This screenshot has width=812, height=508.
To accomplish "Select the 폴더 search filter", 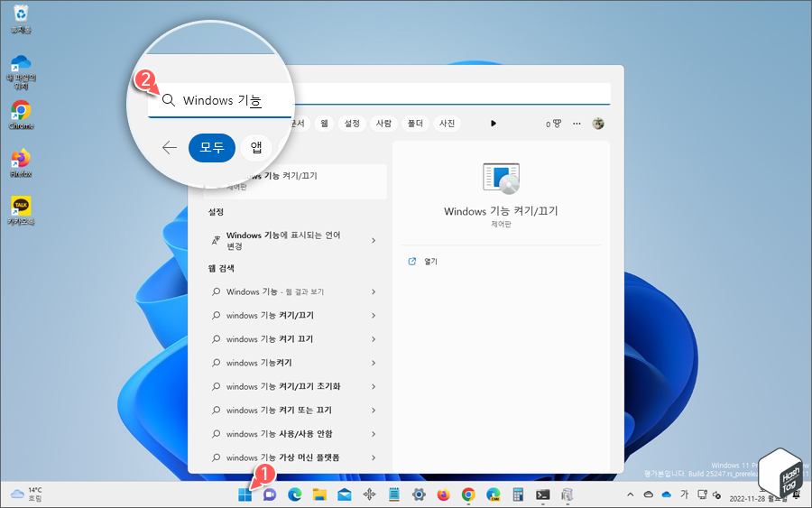I will [x=415, y=124].
